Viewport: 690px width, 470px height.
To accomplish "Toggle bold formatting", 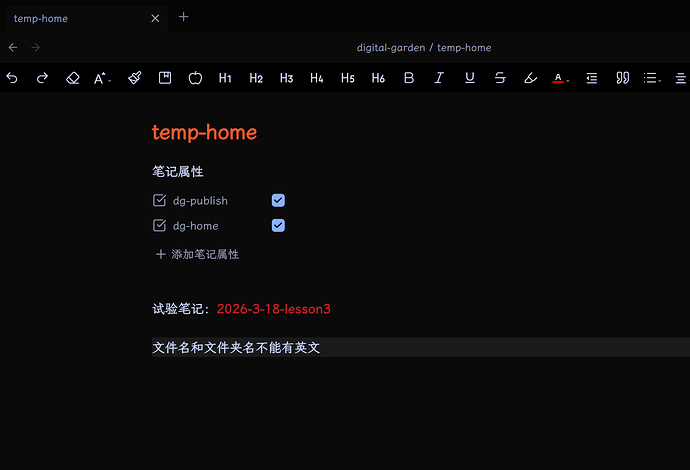I will point(409,78).
